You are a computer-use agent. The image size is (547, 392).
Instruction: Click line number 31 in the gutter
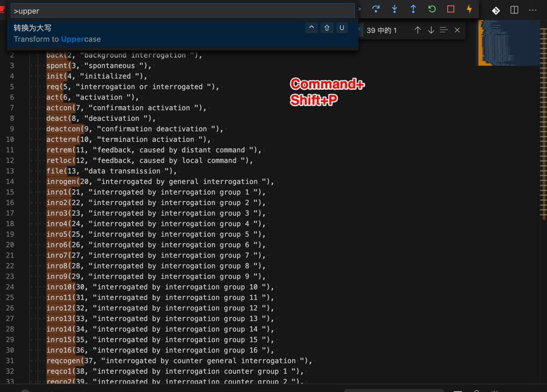click(10, 360)
